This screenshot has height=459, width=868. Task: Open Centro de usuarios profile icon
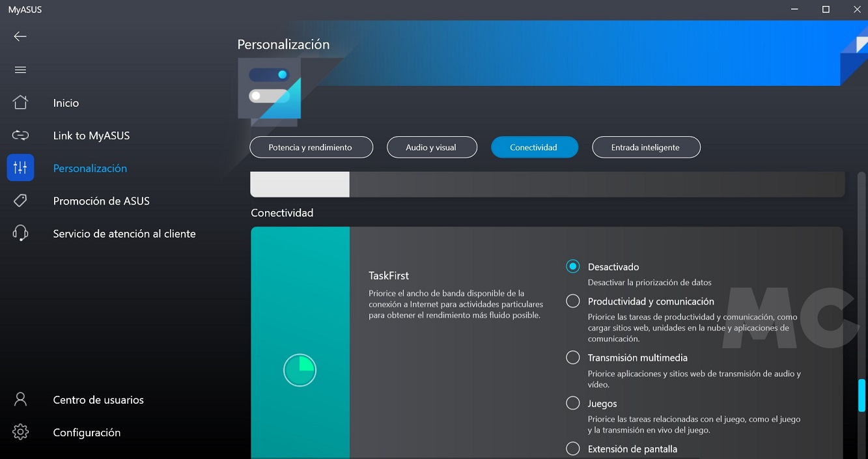pyautogui.click(x=20, y=399)
